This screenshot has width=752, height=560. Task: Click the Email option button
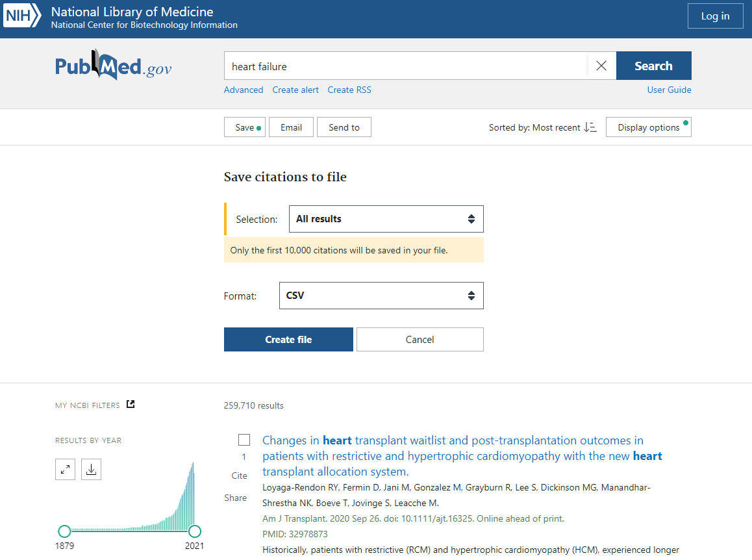coord(291,127)
